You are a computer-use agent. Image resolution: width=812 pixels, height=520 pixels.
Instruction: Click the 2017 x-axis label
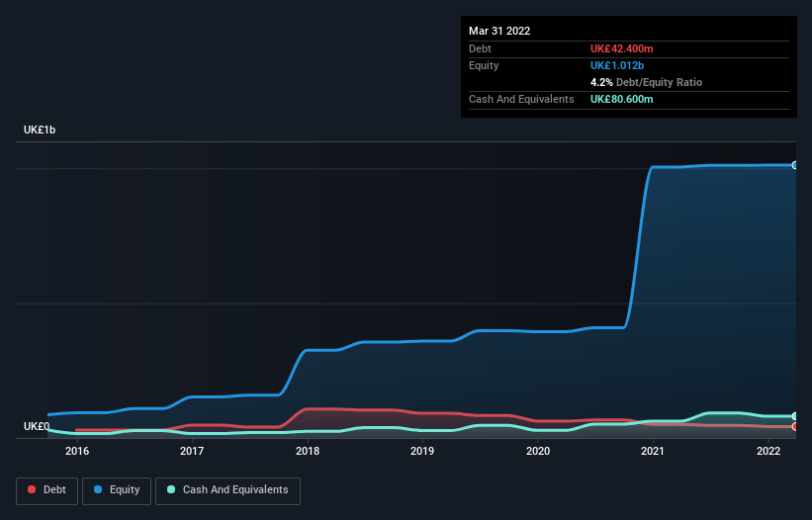pos(192,451)
